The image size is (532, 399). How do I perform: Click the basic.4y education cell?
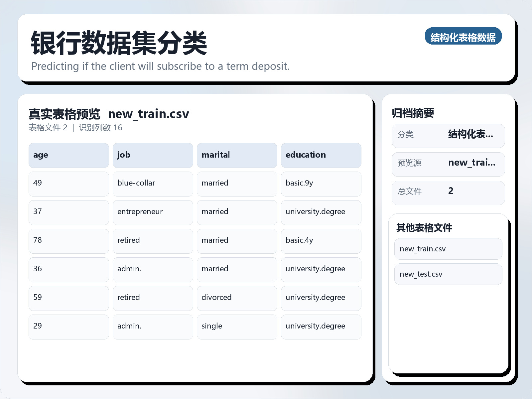coord(321,240)
